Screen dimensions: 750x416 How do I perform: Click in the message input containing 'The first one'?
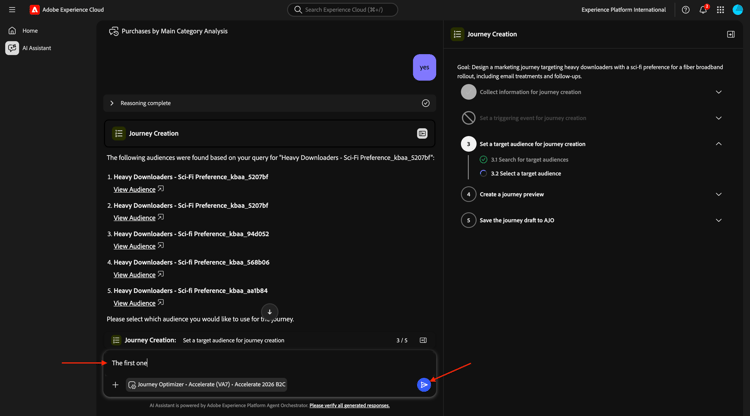(269, 363)
